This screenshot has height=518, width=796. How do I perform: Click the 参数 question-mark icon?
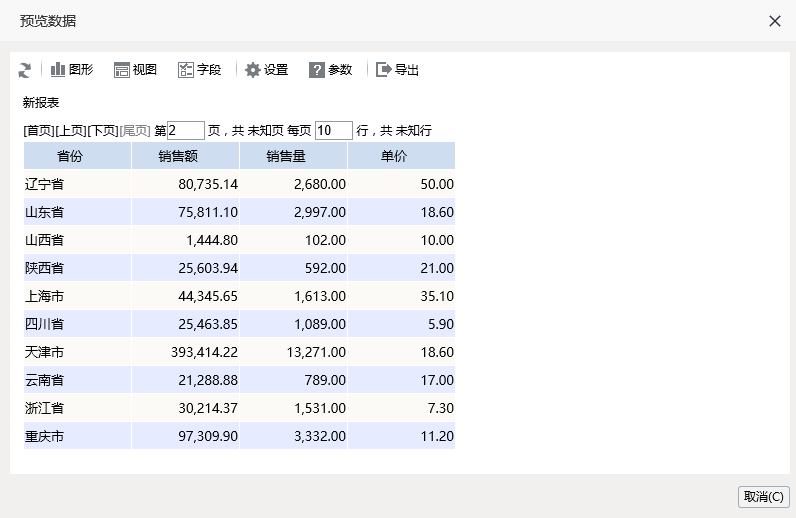(317, 70)
